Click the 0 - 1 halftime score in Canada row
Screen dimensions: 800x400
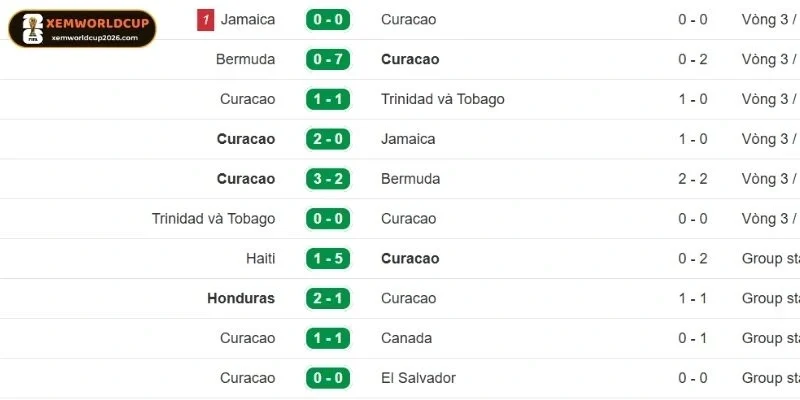pyautogui.click(x=694, y=339)
